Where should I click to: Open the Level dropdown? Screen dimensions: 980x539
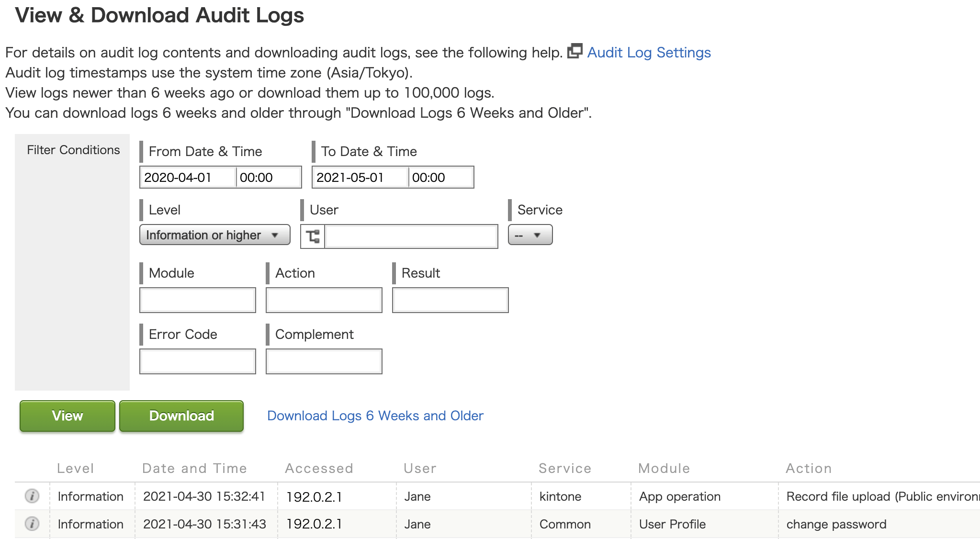[x=214, y=235]
